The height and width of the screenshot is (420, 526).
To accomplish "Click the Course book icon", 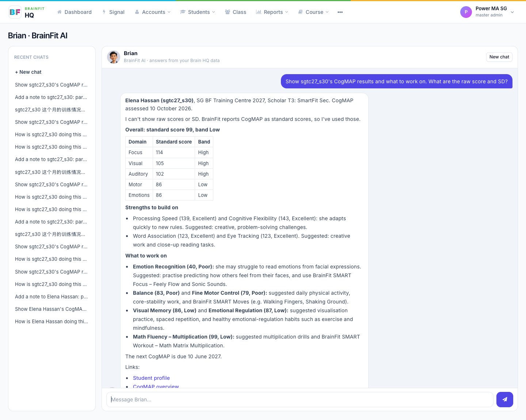I will pyautogui.click(x=301, y=12).
